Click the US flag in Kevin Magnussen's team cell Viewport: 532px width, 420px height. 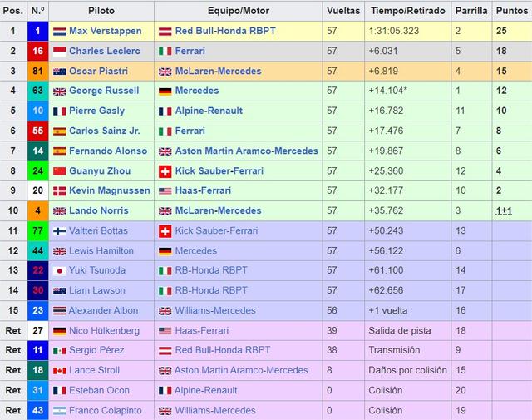(x=165, y=191)
